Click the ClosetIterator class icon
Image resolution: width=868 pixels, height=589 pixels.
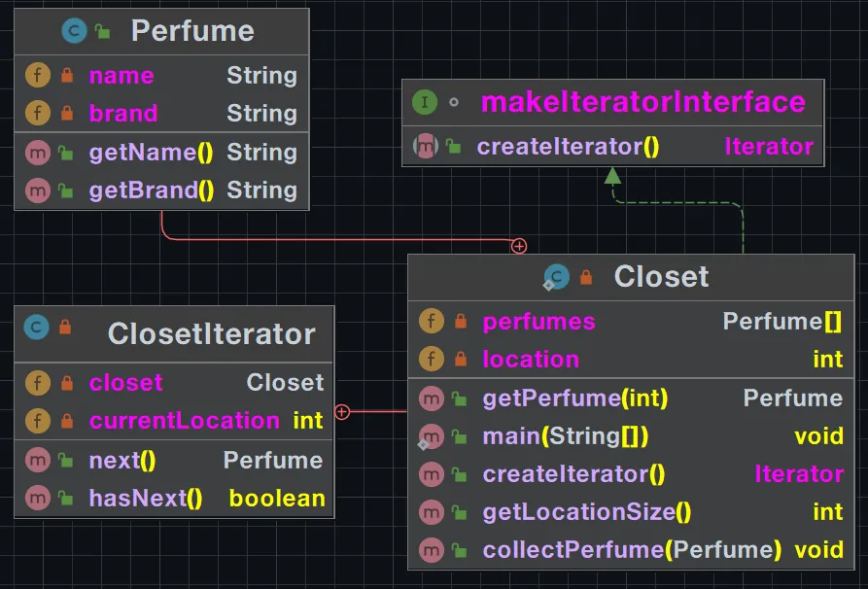[x=37, y=328]
